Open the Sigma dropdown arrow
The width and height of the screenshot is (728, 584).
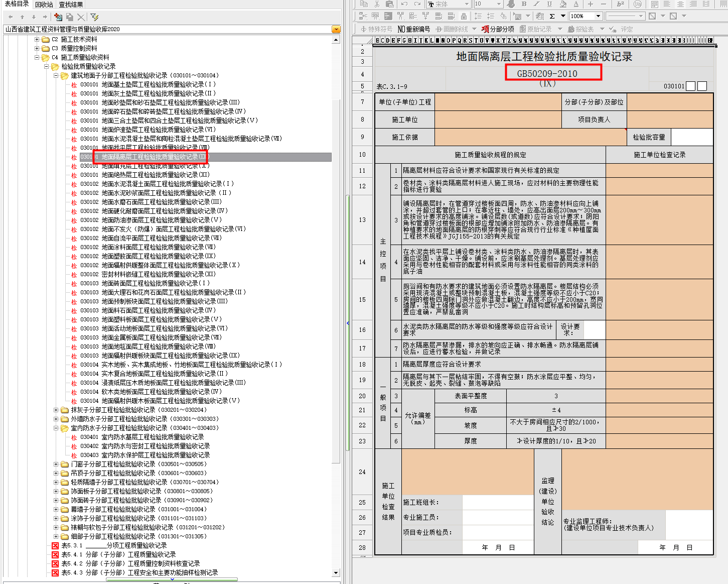[x=563, y=16]
